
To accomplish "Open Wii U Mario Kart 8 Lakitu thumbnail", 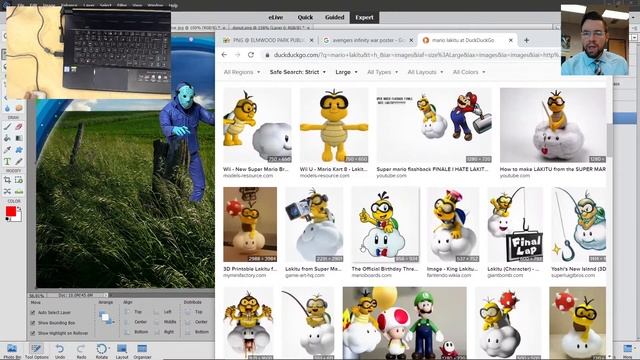I will (x=334, y=126).
